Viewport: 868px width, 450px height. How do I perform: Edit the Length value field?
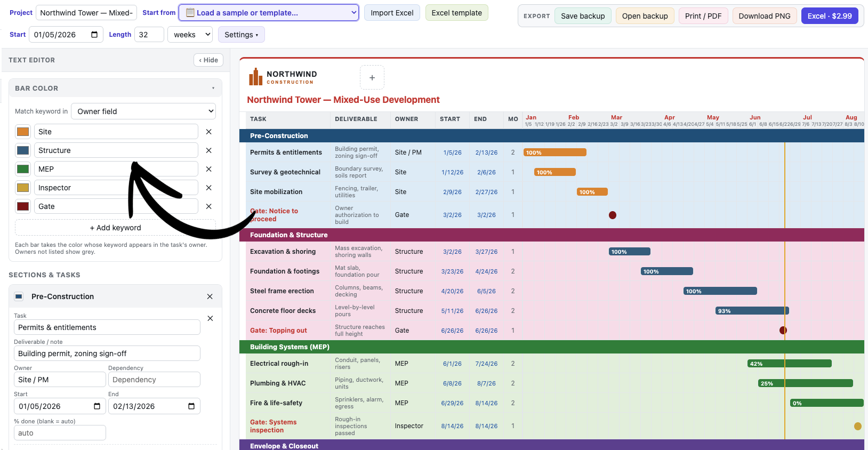point(149,35)
